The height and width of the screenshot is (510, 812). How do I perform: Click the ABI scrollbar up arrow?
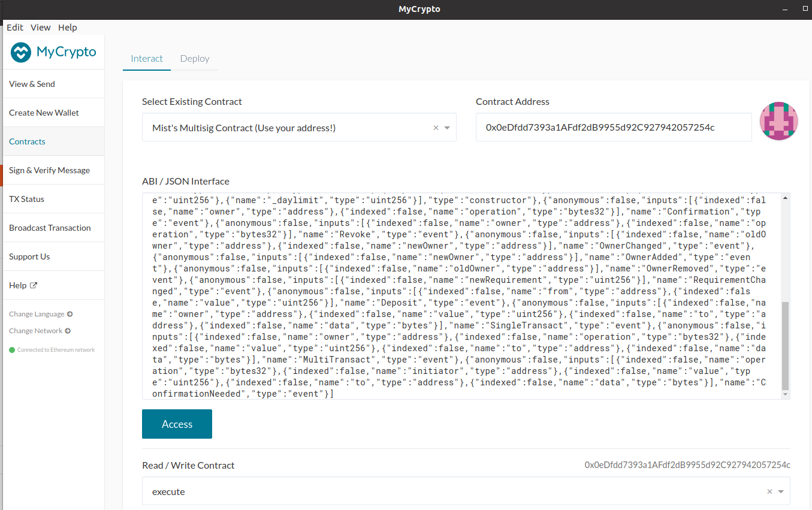tap(786, 198)
